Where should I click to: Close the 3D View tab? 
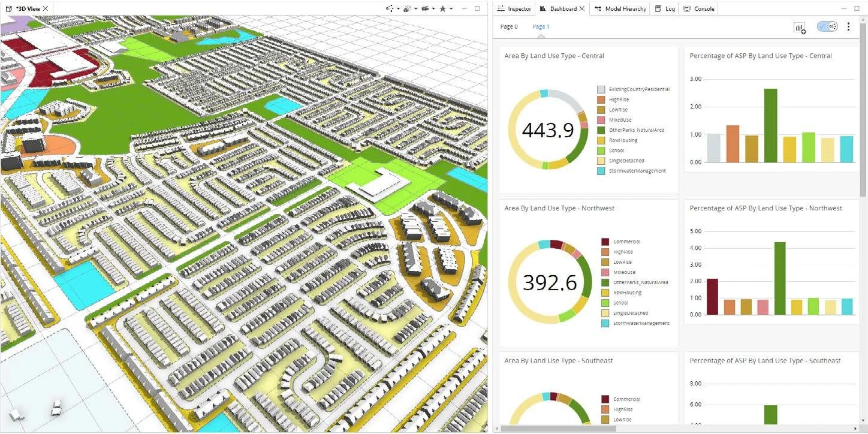click(x=46, y=8)
